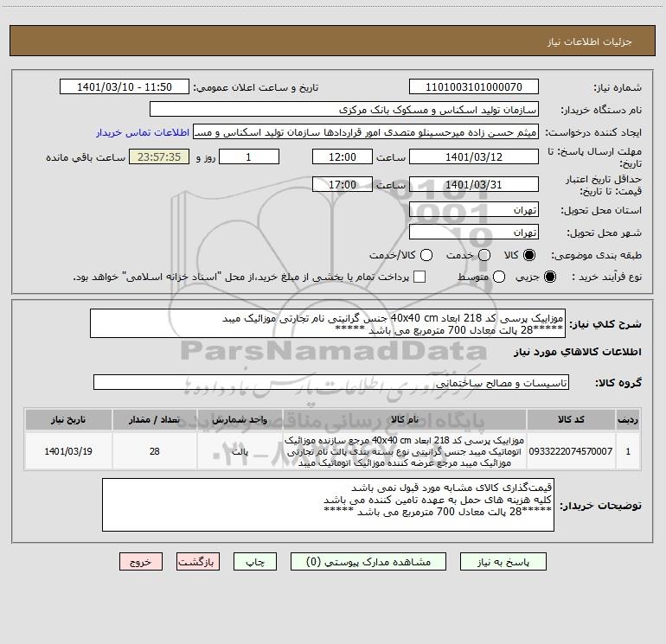Click the تعداد / مقدار column header
This screenshot has height=644, width=666.
tap(155, 420)
